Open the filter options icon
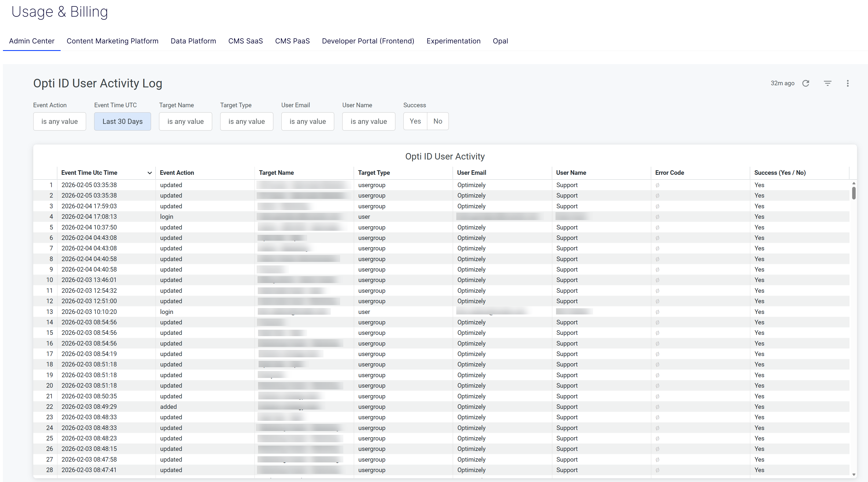868x482 pixels. click(x=827, y=83)
